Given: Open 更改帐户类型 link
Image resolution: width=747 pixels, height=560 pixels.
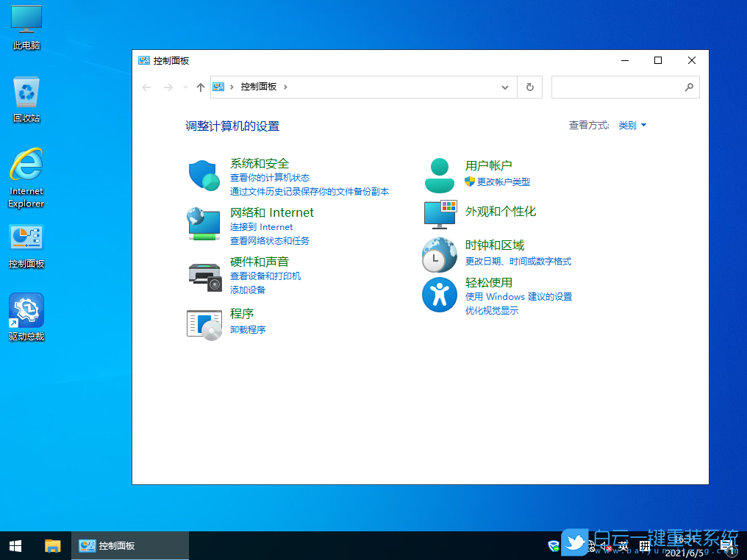Looking at the screenshot, I should pyautogui.click(x=504, y=181).
